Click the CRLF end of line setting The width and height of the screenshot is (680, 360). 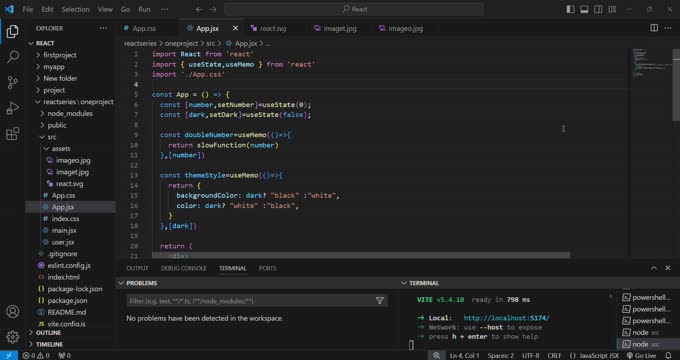[x=554, y=356]
